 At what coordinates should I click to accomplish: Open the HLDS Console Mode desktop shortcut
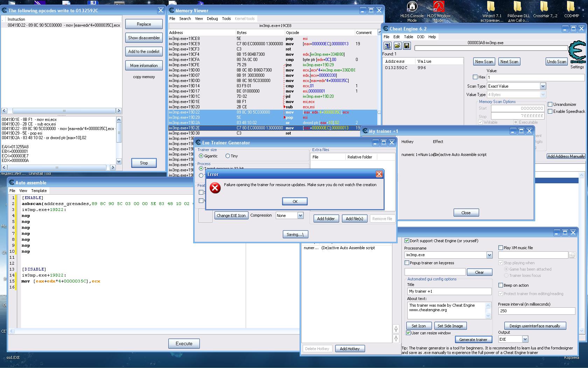[x=412, y=12]
